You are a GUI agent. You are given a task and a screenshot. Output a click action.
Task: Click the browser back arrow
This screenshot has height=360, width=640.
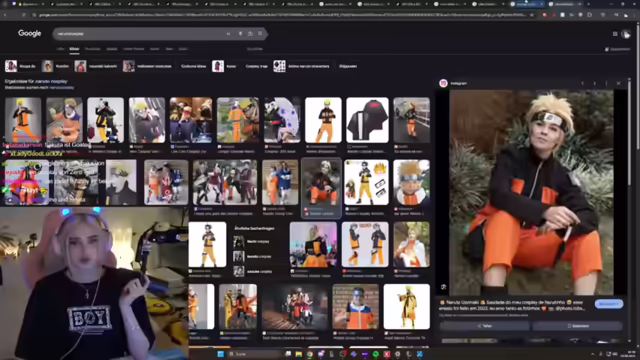tap(5, 15)
